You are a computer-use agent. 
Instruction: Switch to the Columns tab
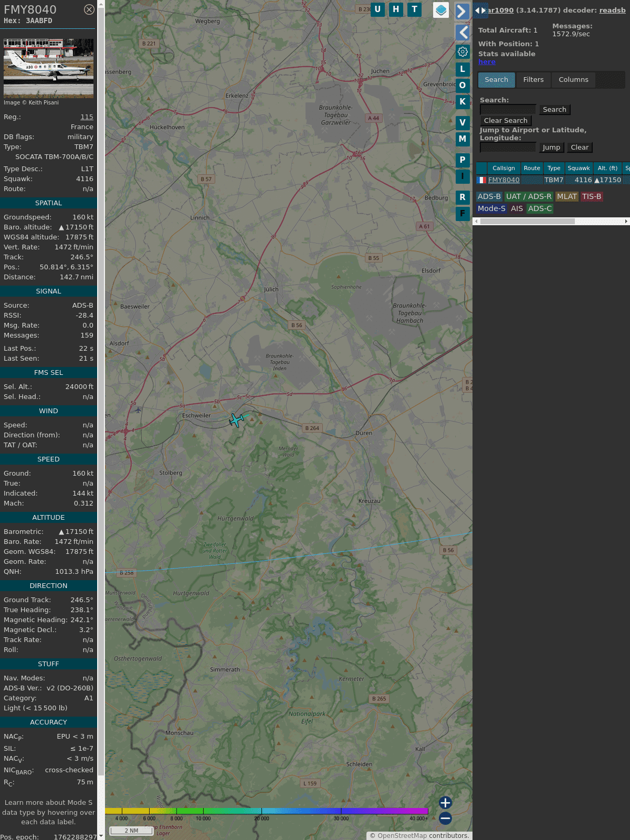(573, 80)
